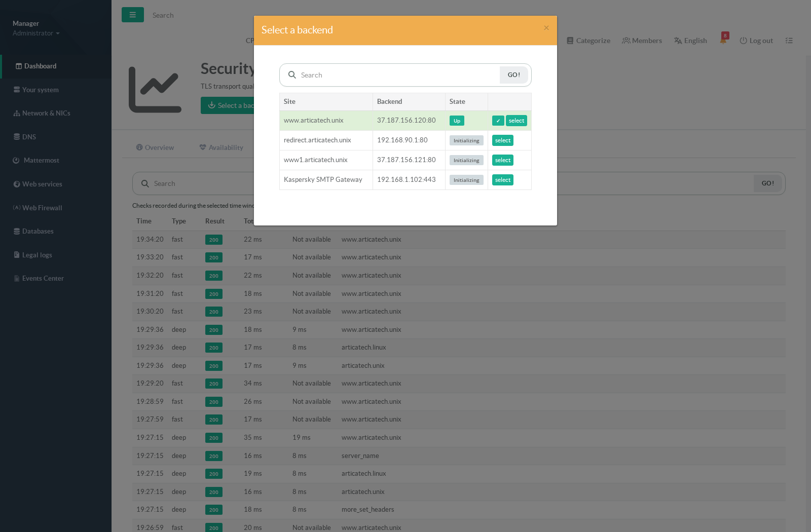This screenshot has width=811, height=532.
Task: Open Categorize in the top bar
Action: pyautogui.click(x=588, y=41)
